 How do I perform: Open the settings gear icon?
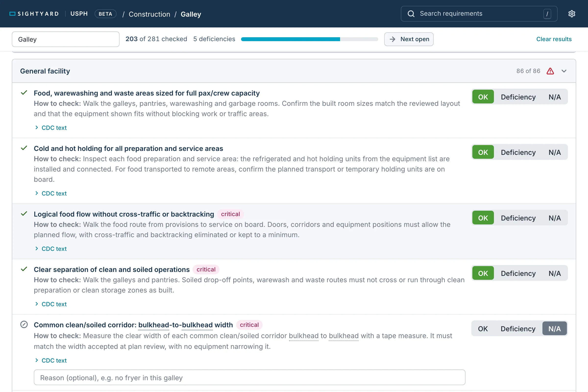pyautogui.click(x=572, y=14)
